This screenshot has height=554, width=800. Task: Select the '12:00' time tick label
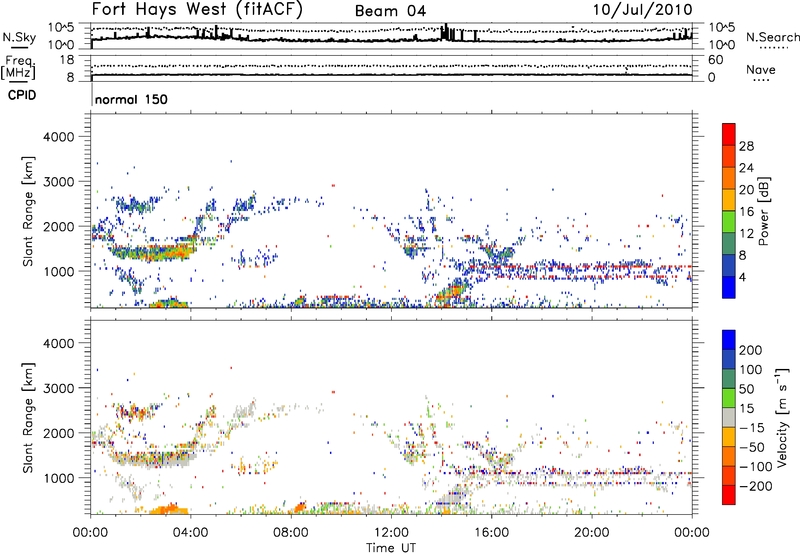(391, 533)
